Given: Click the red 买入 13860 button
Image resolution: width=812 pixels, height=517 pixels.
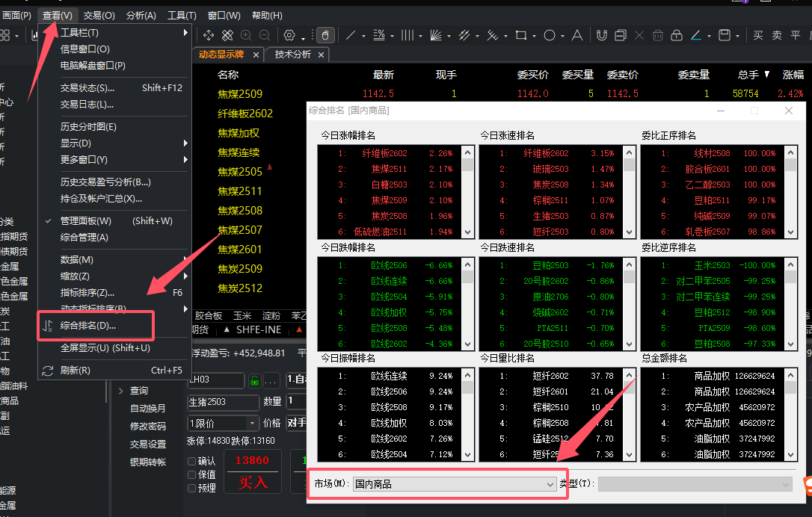Looking at the screenshot, I should point(252,471).
